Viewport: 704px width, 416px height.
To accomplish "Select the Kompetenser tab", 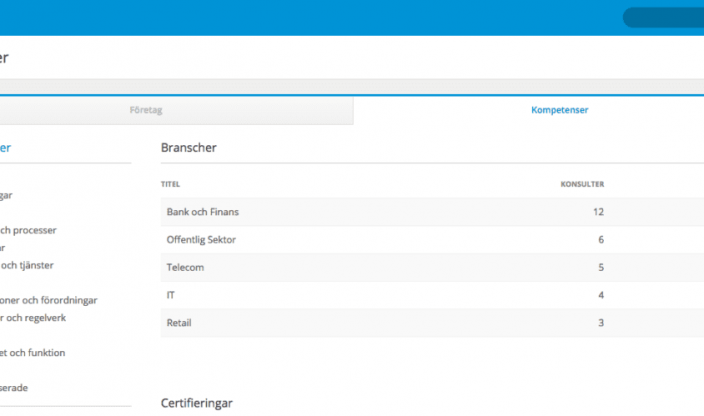I will (559, 110).
